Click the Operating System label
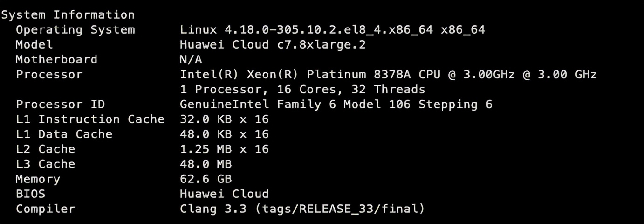644x224 pixels. tap(75, 30)
